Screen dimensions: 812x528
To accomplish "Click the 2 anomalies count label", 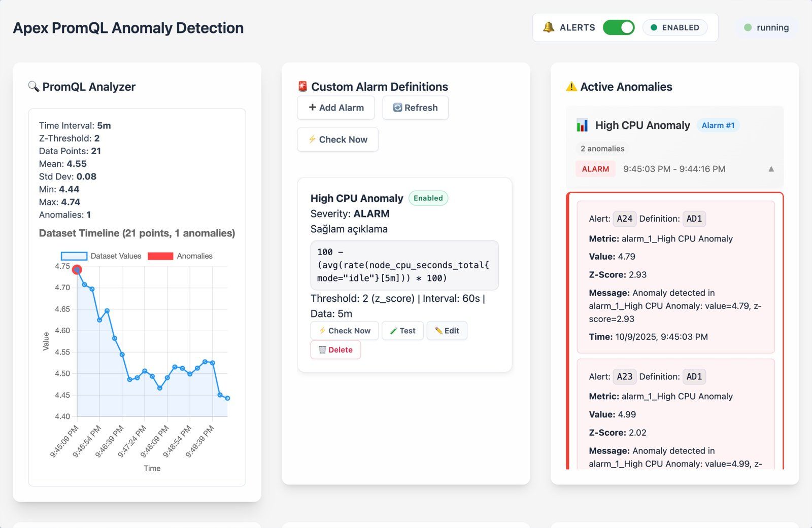I will pos(602,149).
